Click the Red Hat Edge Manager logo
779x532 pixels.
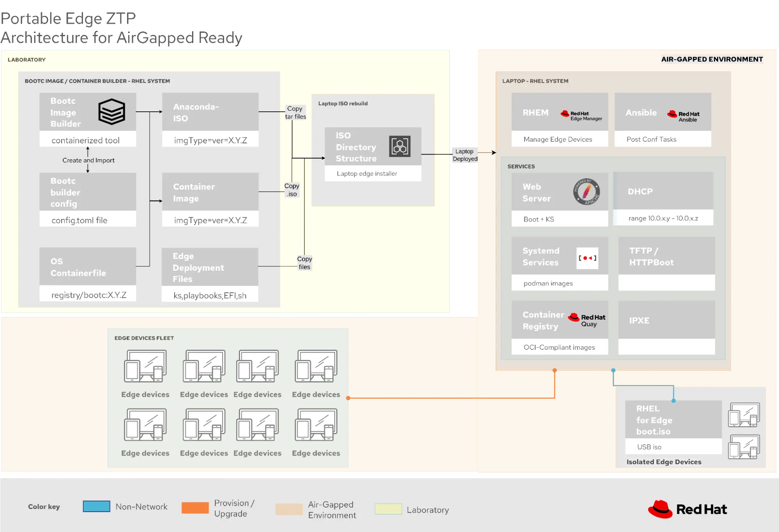click(x=581, y=115)
